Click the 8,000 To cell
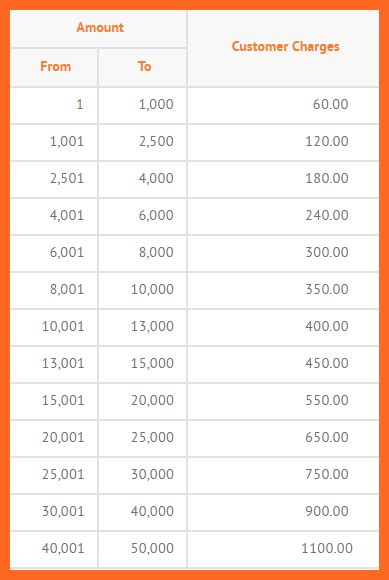The image size is (389, 580). (142, 253)
